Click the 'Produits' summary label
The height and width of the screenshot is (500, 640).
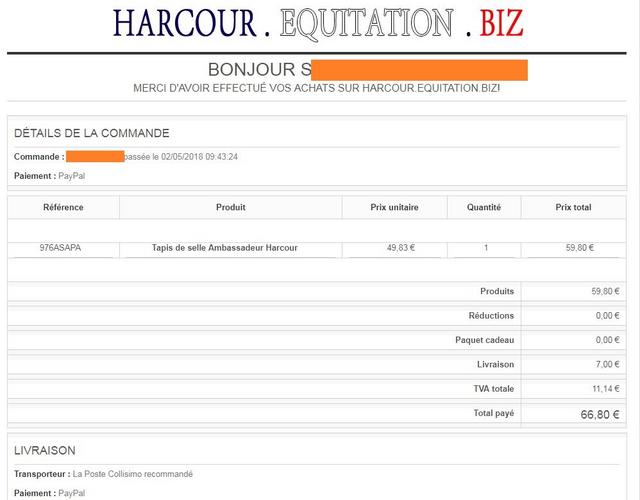(497, 291)
